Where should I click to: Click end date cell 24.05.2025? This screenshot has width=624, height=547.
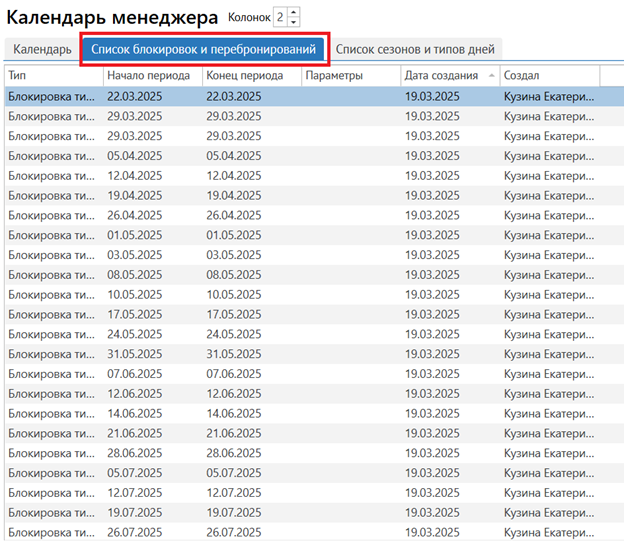pyautogui.click(x=234, y=334)
